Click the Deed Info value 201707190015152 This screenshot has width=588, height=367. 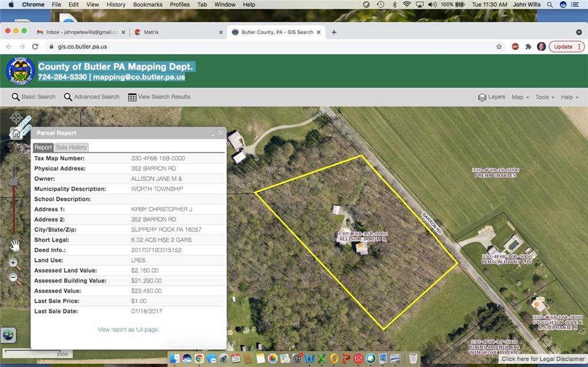[156, 250]
